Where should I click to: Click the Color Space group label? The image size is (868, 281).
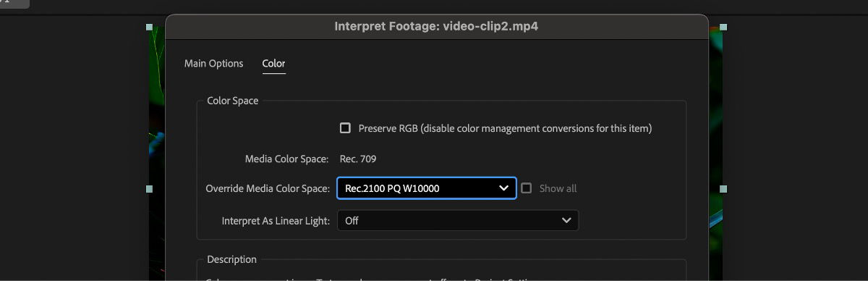(x=232, y=101)
